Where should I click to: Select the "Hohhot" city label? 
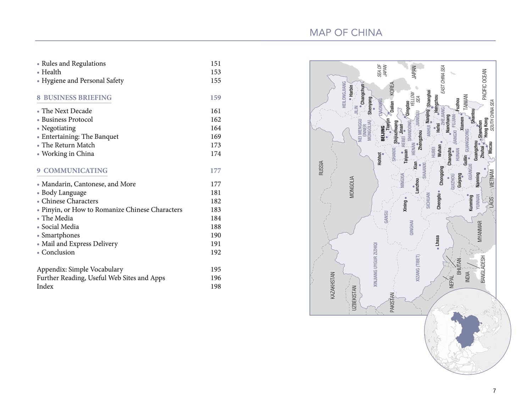coord(379,159)
